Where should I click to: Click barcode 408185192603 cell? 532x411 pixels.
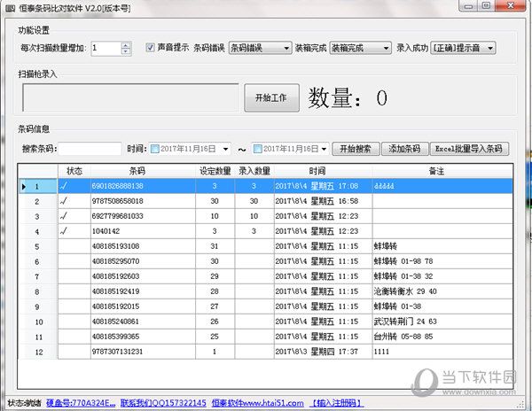click(143, 276)
